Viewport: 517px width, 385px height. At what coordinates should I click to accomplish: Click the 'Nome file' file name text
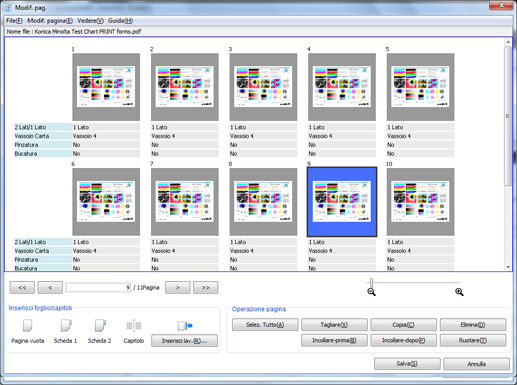[74, 32]
